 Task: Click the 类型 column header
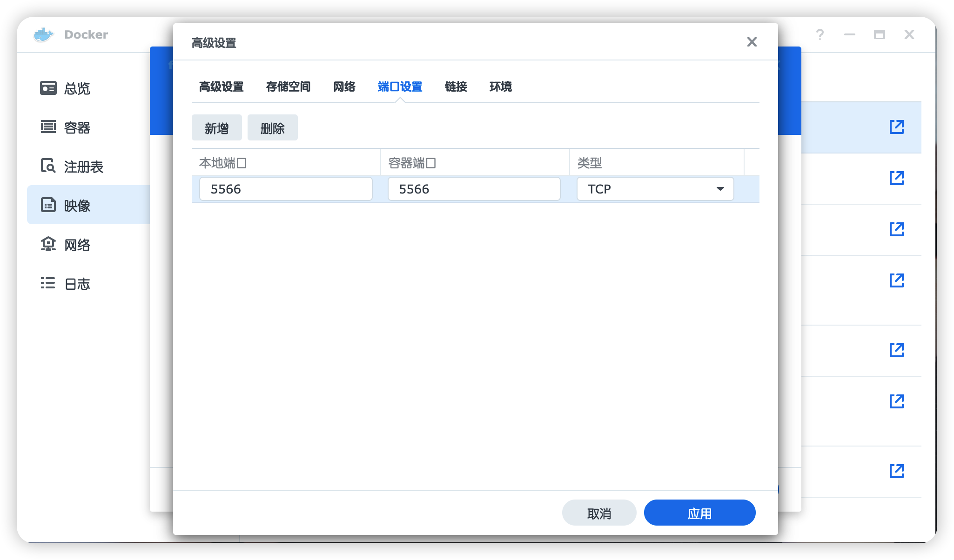657,163
